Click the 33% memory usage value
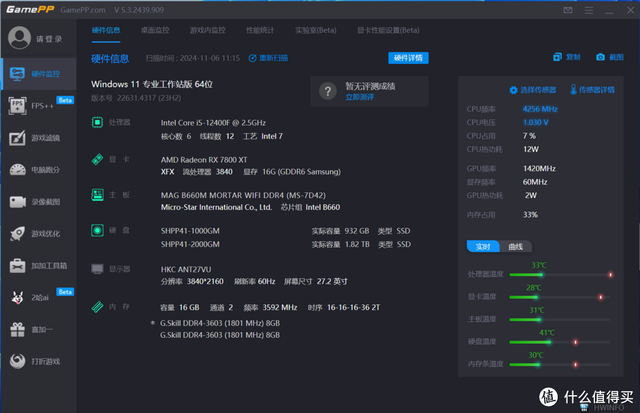This screenshot has height=413, width=640. pos(530,215)
